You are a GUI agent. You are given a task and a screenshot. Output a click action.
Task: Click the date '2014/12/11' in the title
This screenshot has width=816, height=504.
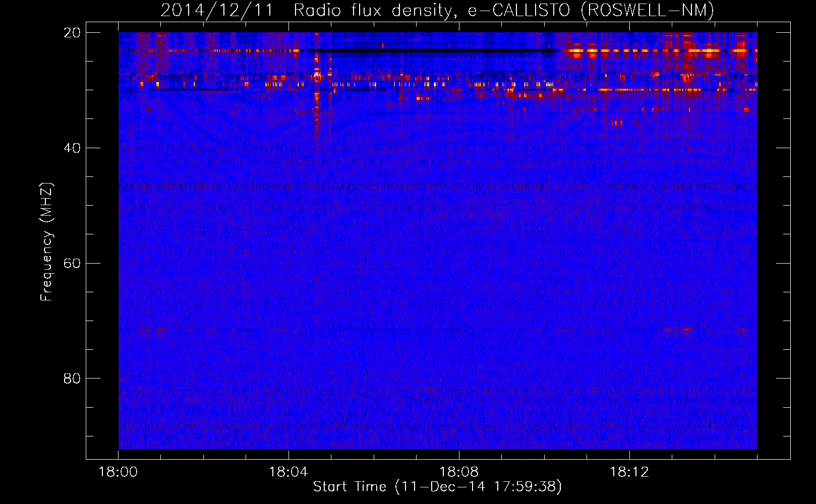pos(217,11)
